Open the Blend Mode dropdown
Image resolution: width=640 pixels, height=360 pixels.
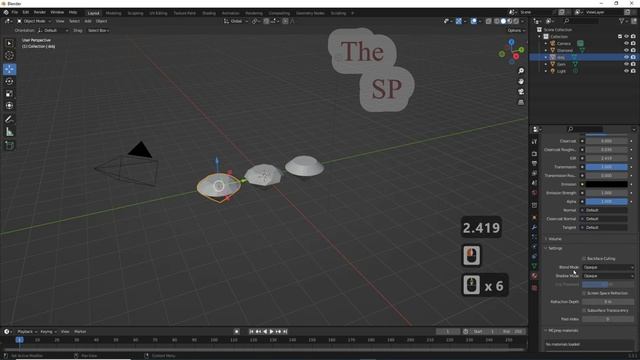[x=608, y=267]
